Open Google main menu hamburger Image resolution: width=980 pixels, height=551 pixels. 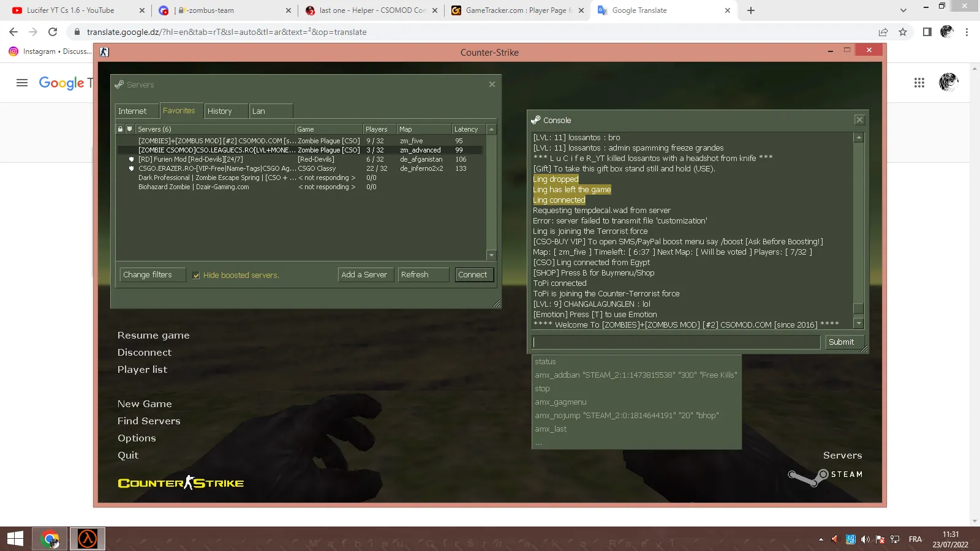22,83
